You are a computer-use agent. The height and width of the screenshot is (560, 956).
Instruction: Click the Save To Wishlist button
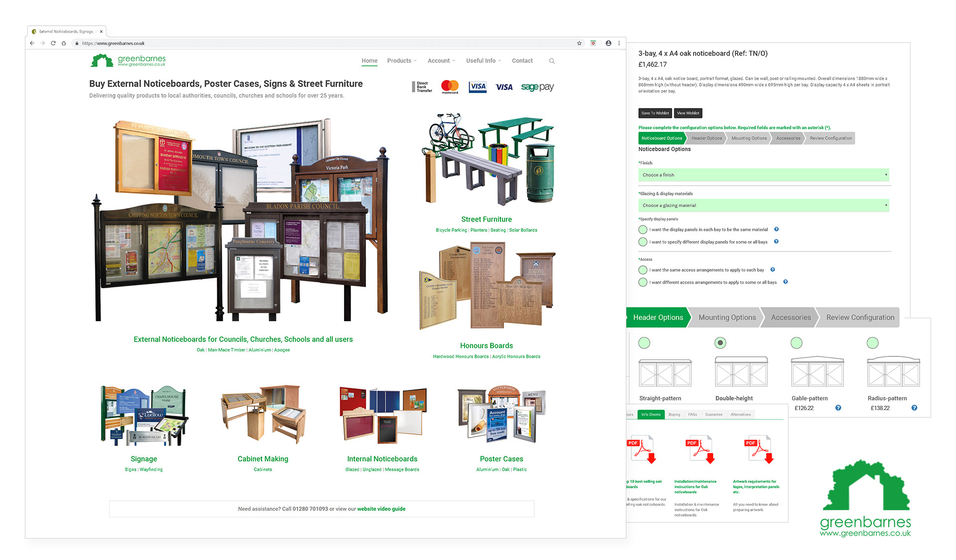click(x=655, y=113)
